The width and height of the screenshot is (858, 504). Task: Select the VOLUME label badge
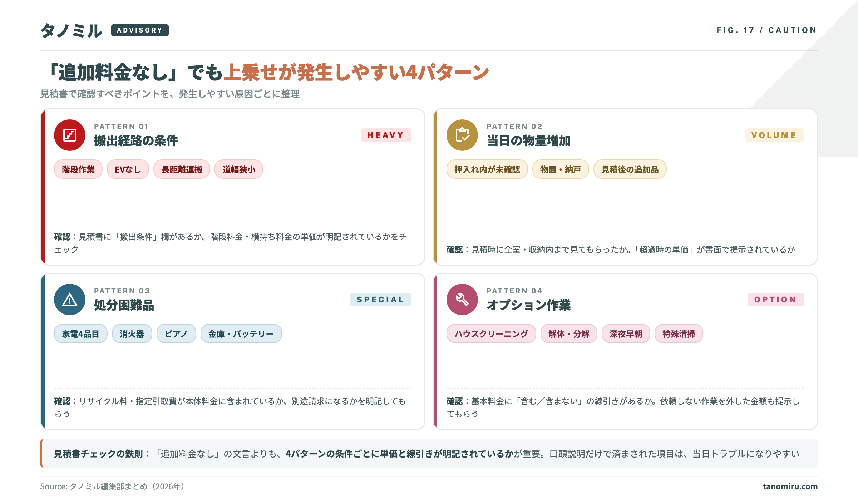tap(774, 135)
